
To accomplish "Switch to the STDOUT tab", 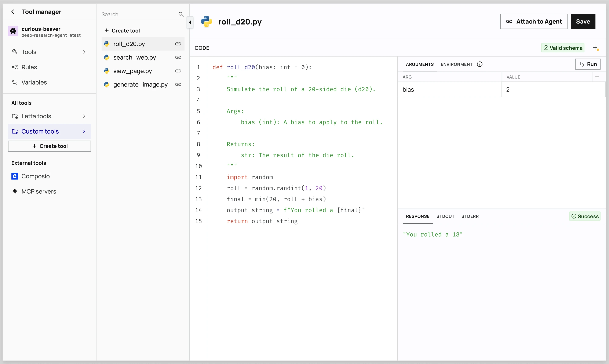I will pyautogui.click(x=445, y=216).
